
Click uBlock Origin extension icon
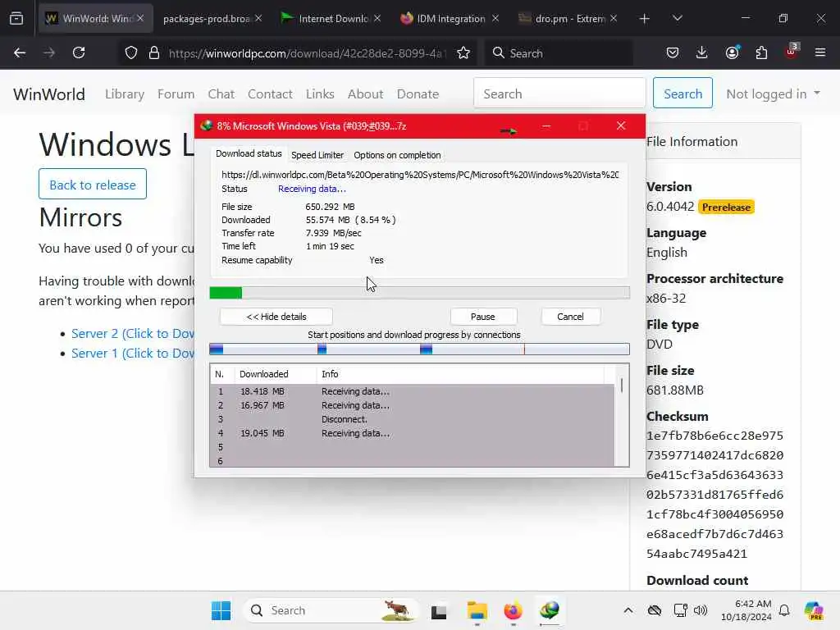coord(792,52)
